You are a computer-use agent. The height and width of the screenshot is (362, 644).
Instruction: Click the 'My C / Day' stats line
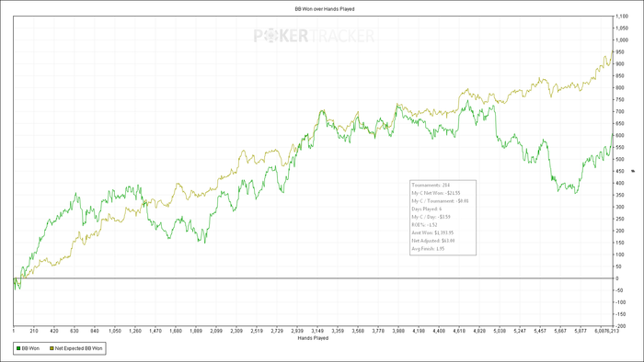tap(431, 217)
